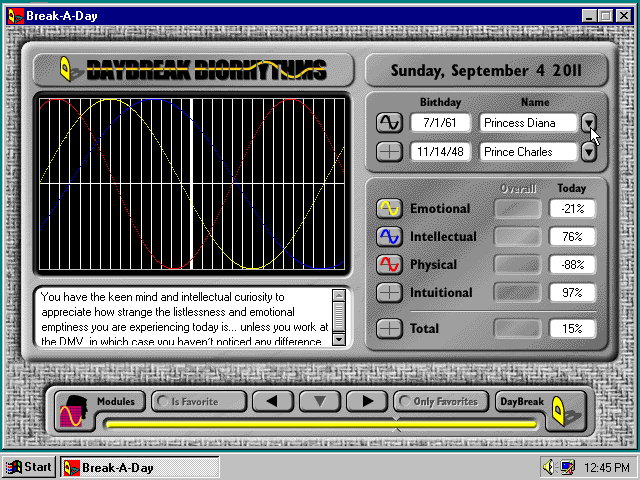Click the description scrollbar thumb

pyautogui.click(x=339, y=317)
